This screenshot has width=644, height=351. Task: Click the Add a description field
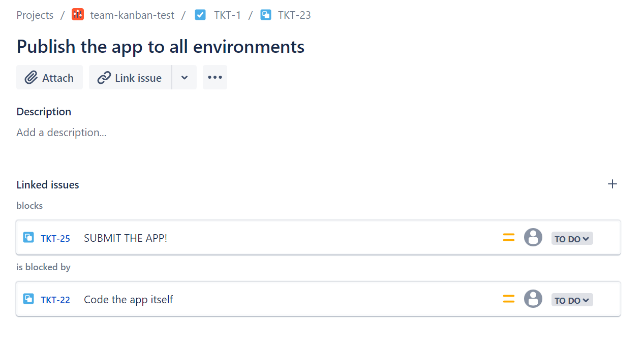point(62,133)
